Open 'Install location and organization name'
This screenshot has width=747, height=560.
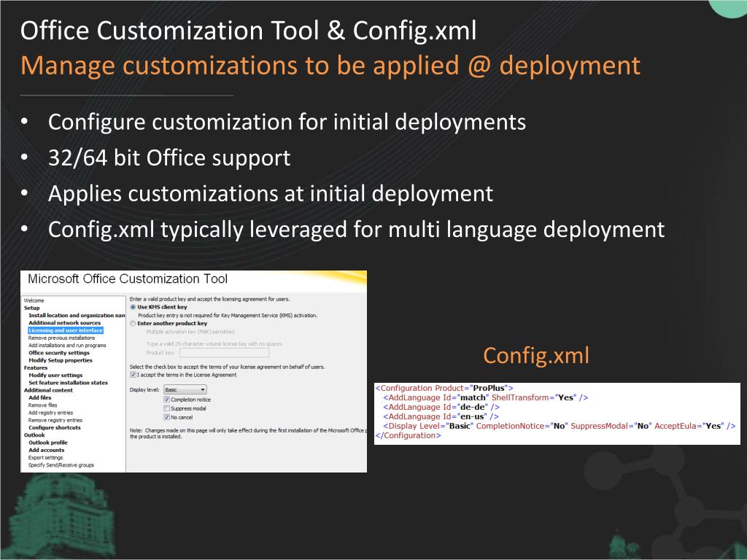pos(77,315)
